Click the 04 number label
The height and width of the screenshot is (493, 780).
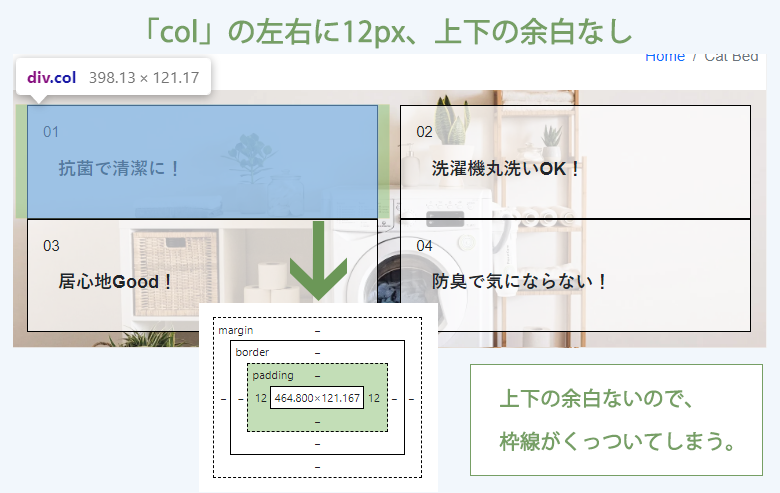click(425, 246)
